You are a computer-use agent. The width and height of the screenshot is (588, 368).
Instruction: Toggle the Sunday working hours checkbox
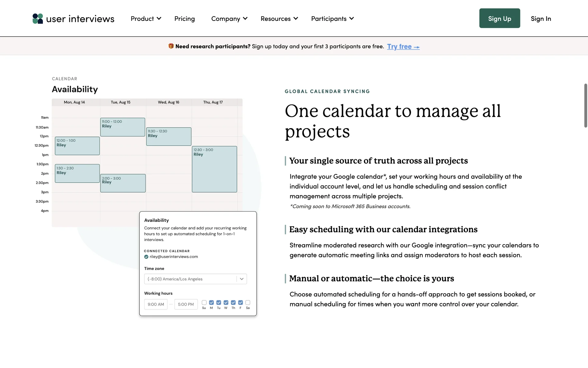tap(204, 303)
